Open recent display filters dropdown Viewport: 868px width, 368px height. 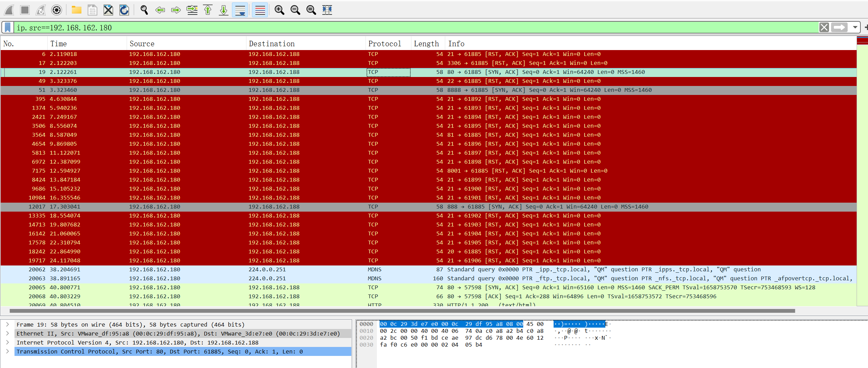(855, 27)
